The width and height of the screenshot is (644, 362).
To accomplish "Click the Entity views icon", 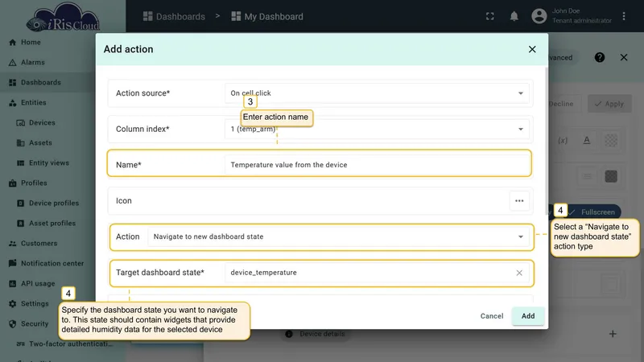I will point(21,163).
